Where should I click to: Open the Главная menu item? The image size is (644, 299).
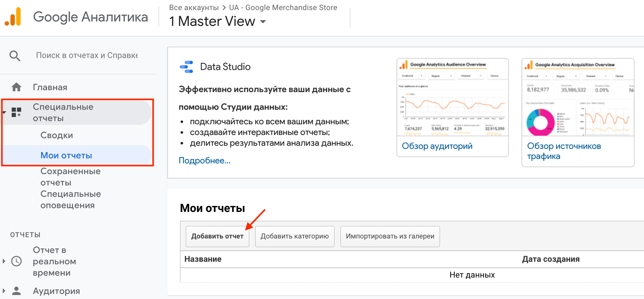pyautogui.click(x=50, y=87)
